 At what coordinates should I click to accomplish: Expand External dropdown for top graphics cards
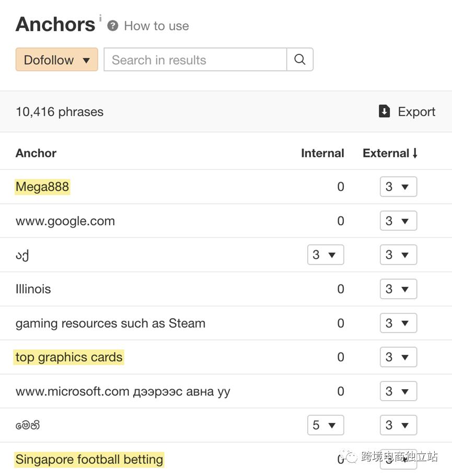tap(398, 357)
